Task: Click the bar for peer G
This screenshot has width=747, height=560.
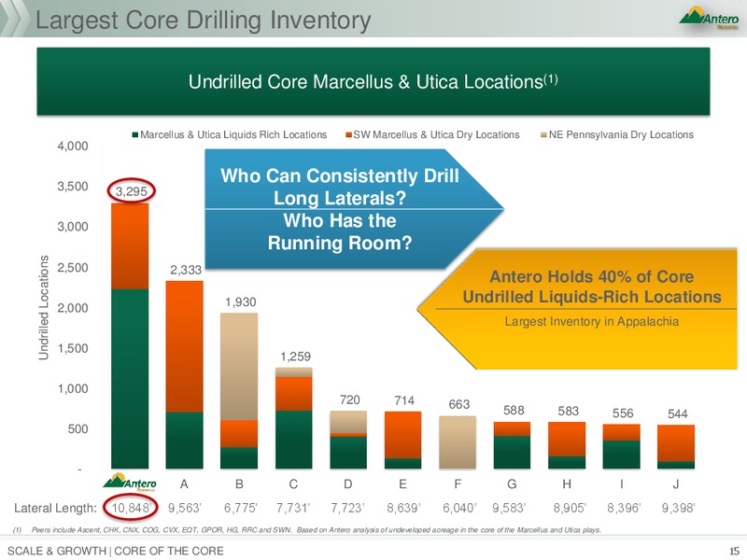Action: point(512,445)
